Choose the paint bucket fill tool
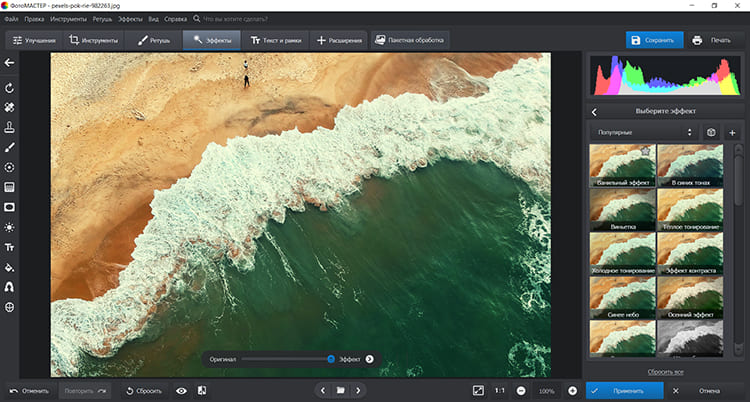Viewport: 750px width, 402px height. point(9,267)
